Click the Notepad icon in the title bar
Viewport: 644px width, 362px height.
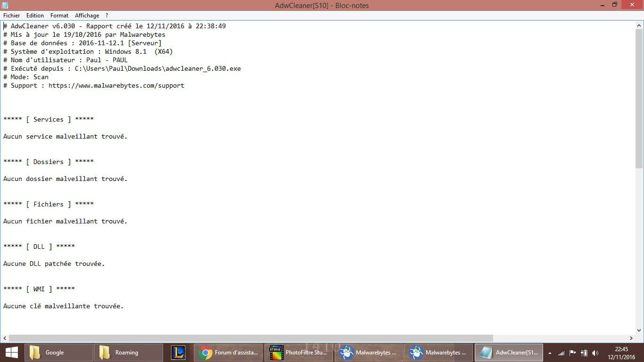pyautogui.click(x=5, y=5)
